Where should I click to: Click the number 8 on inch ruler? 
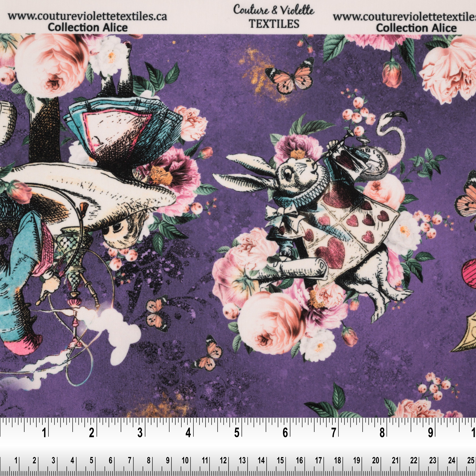(x=382, y=433)
